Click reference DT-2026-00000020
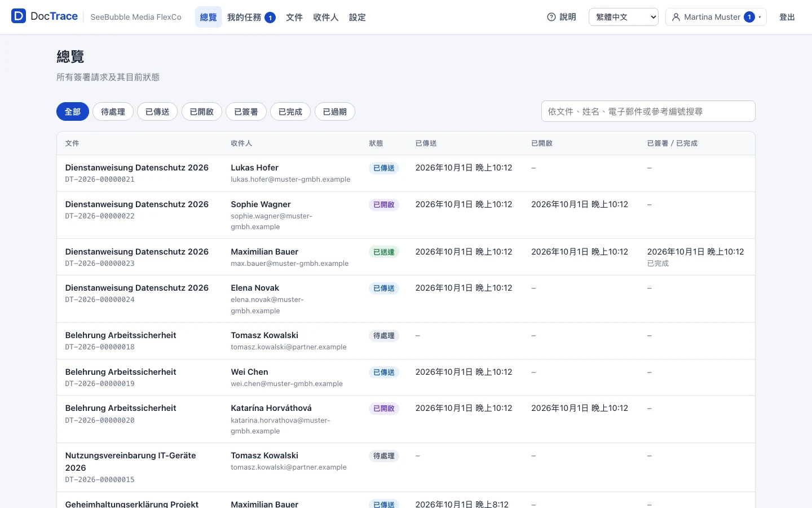The height and width of the screenshot is (508, 812). [x=100, y=421]
